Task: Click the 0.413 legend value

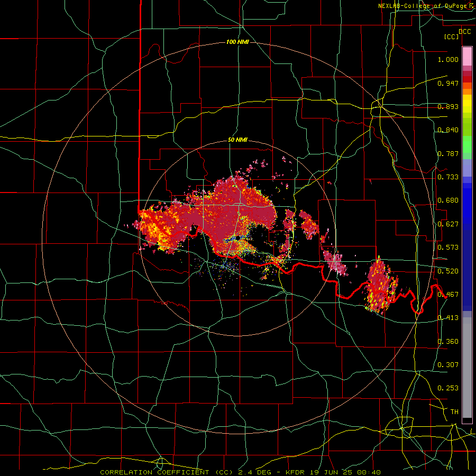Action: (x=448, y=318)
